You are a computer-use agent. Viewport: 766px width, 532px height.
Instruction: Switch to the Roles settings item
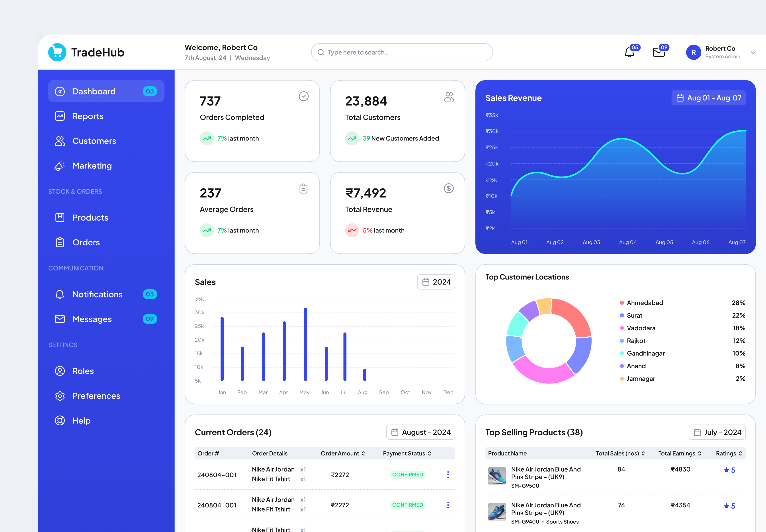60,371
